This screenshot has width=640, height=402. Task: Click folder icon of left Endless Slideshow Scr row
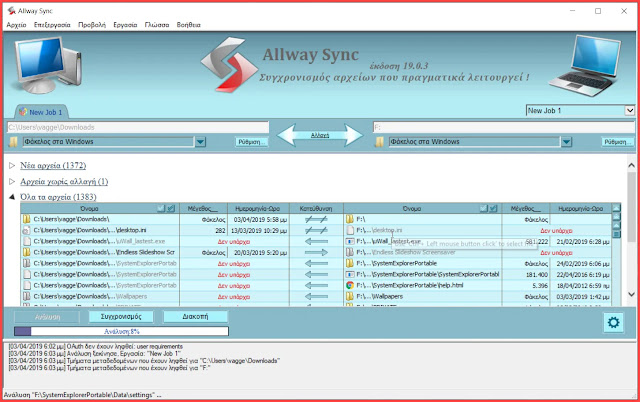27,252
